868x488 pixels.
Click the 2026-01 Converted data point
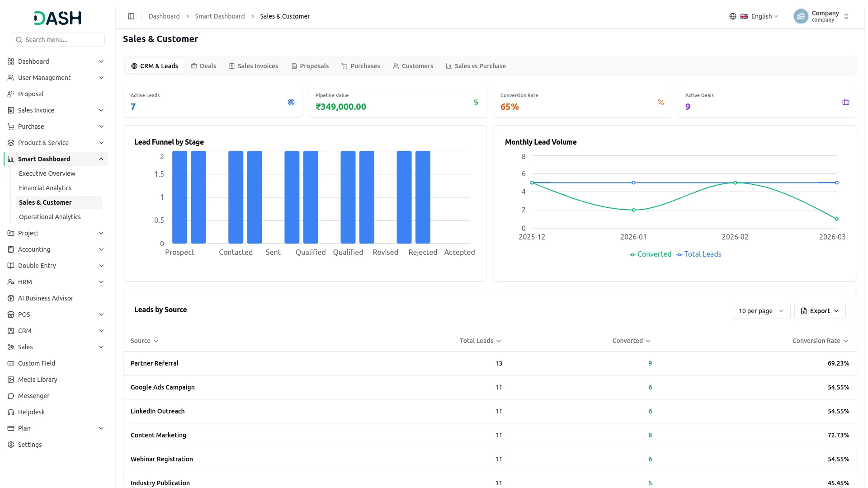tap(633, 210)
